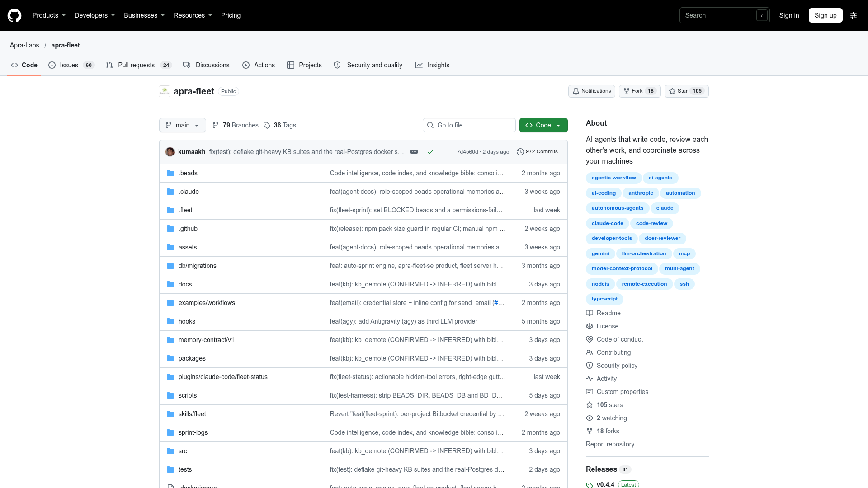Viewport: 868px width, 488px height.
Task: Click the green check status icon
Action: click(430, 152)
